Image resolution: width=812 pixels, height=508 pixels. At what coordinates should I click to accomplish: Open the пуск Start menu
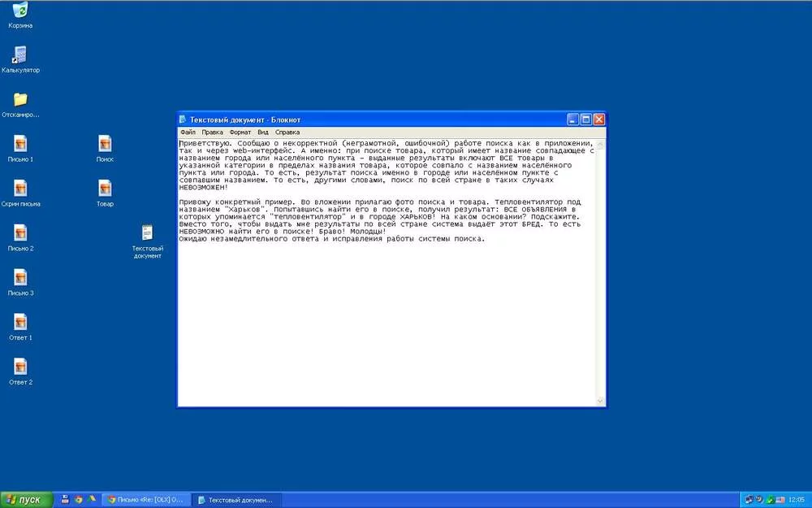pos(27,500)
